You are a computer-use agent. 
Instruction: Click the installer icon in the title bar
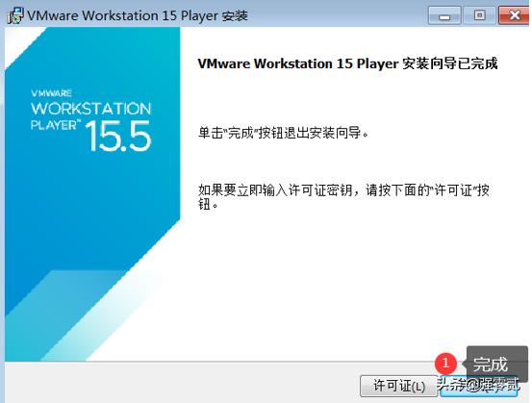pos(15,15)
